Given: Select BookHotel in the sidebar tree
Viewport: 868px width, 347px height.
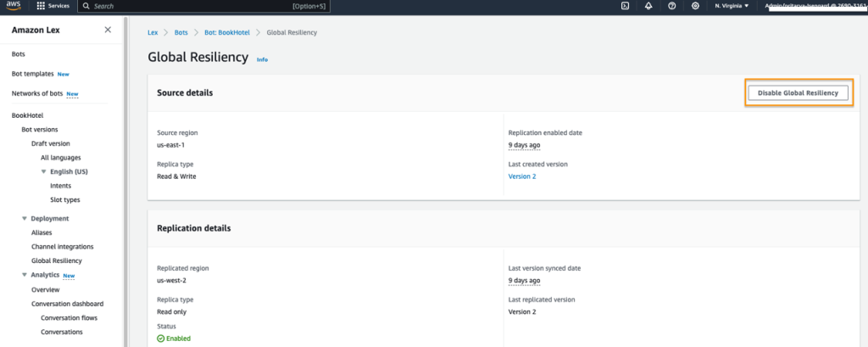Looking at the screenshot, I should (x=27, y=116).
